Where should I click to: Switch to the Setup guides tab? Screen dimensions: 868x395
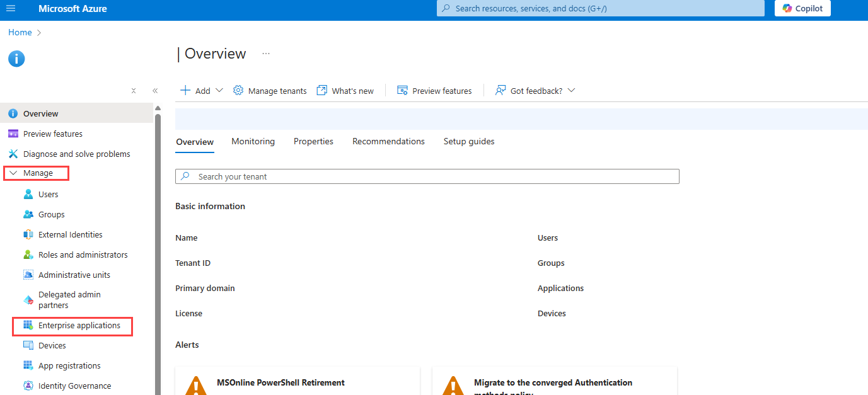[x=469, y=141]
